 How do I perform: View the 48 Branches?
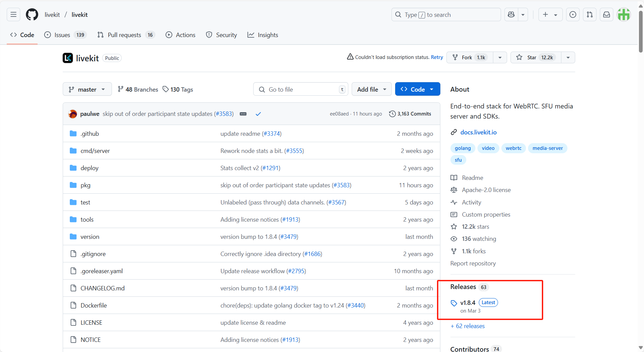(x=138, y=89)
